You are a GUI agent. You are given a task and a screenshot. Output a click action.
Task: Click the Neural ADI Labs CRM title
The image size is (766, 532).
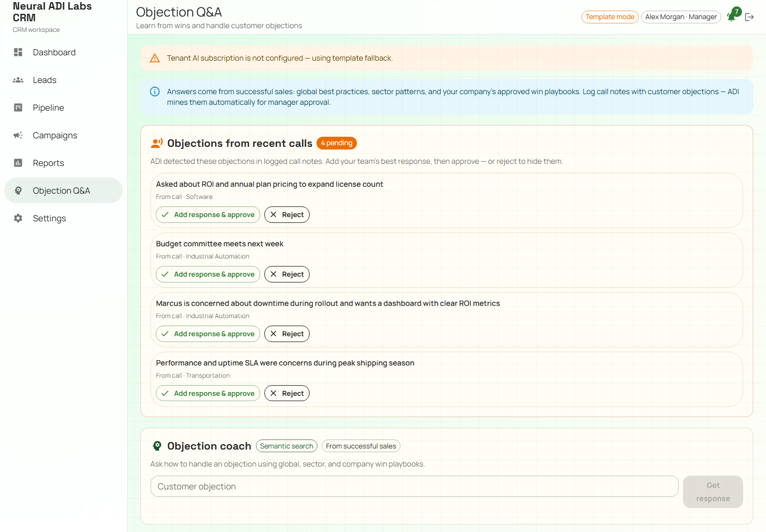(x=52, y=12)
